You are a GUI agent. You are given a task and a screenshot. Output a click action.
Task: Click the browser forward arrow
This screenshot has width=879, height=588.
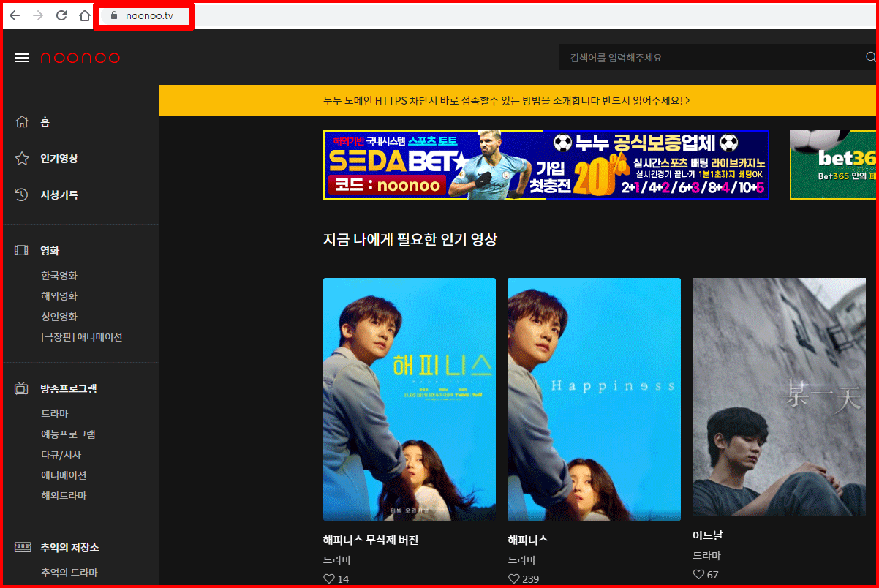38,15
